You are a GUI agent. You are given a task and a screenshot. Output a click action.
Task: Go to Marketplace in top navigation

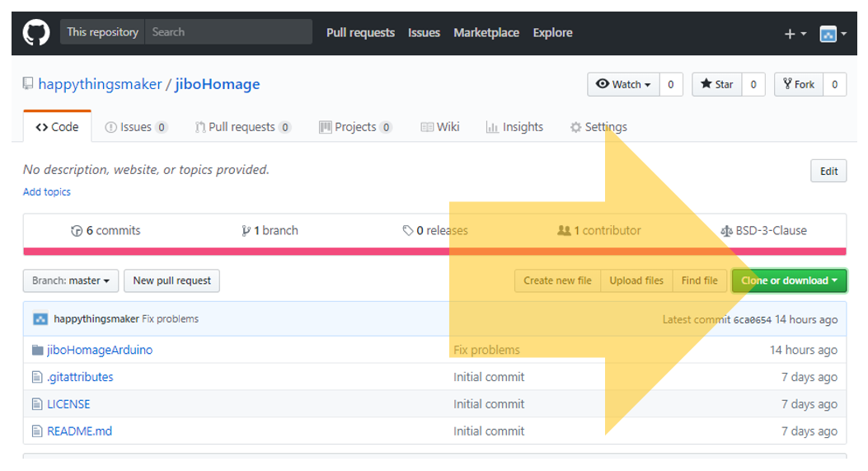click(486, 33)
